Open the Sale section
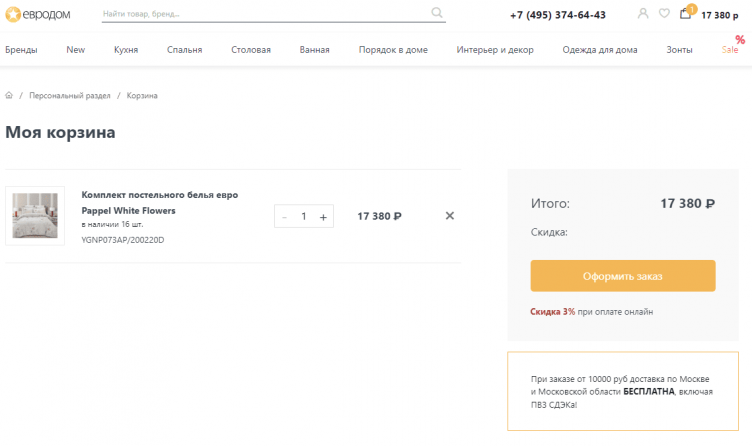This screenshot has height=446, width=752. 730,49
